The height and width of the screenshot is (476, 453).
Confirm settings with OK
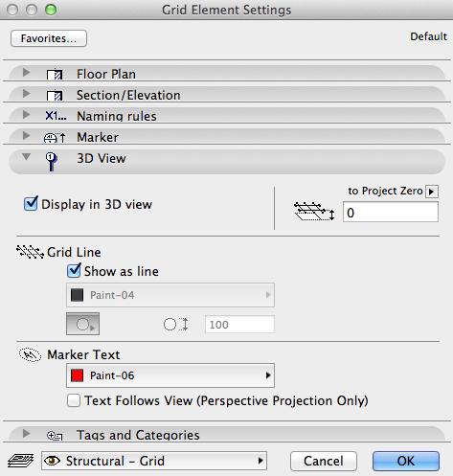(406, 461)
